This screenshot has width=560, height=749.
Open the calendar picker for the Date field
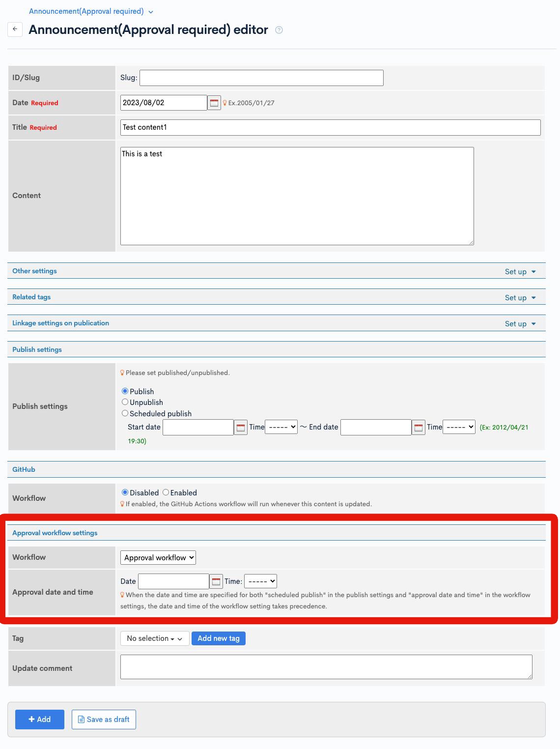tap(214, 103)
